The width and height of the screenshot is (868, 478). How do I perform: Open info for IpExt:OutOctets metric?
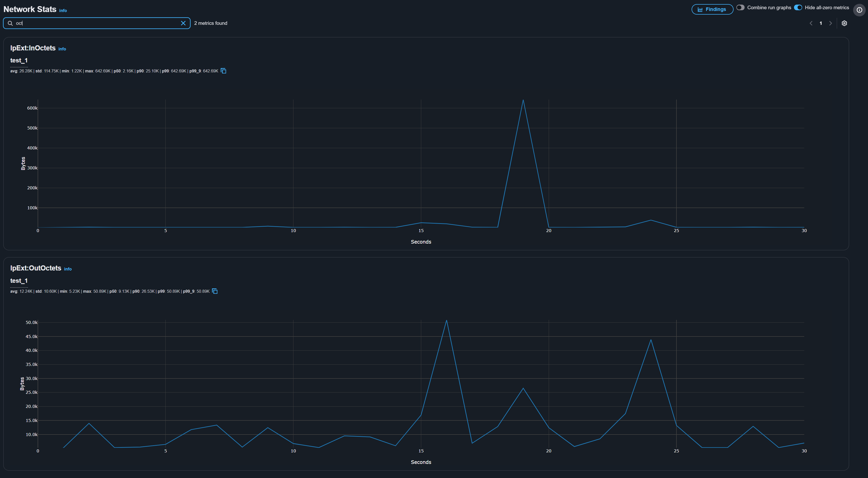tap(67, 269)
